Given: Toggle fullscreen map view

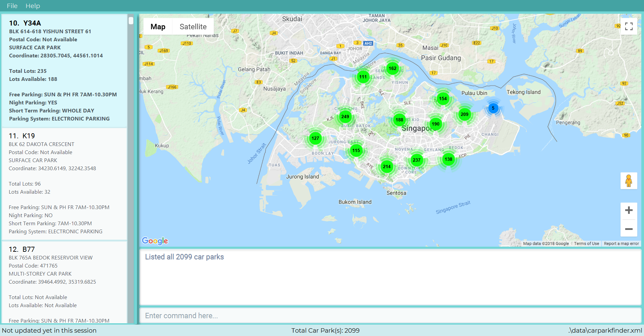Looking at the screenshot, I should click(x=629, y=26).
